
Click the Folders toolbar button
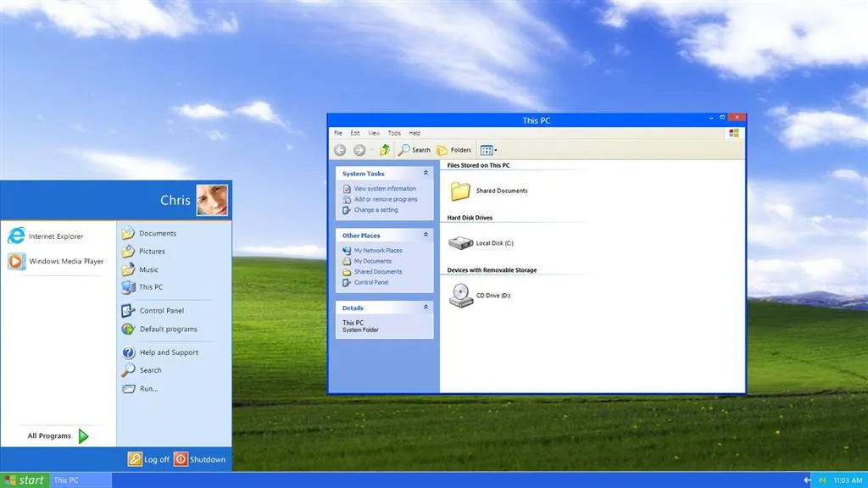point(454,149)
